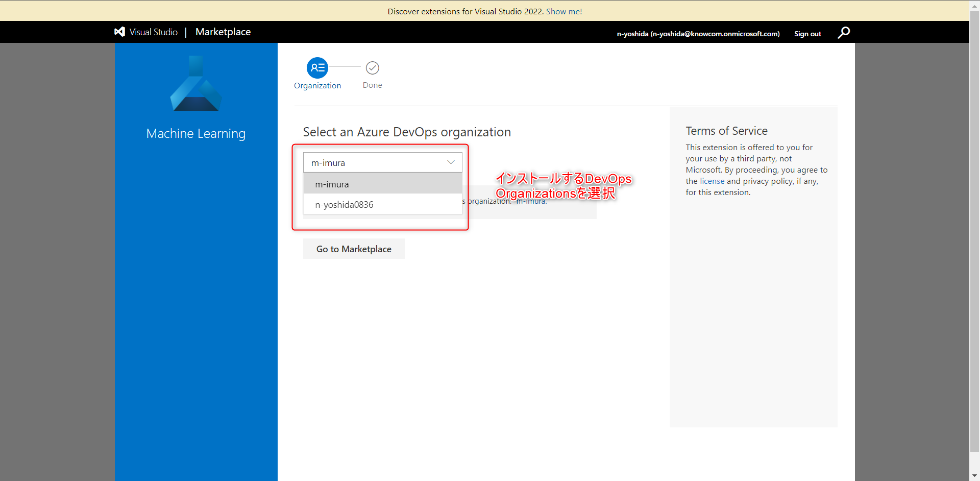Open the Show me! link

point(564,11)
